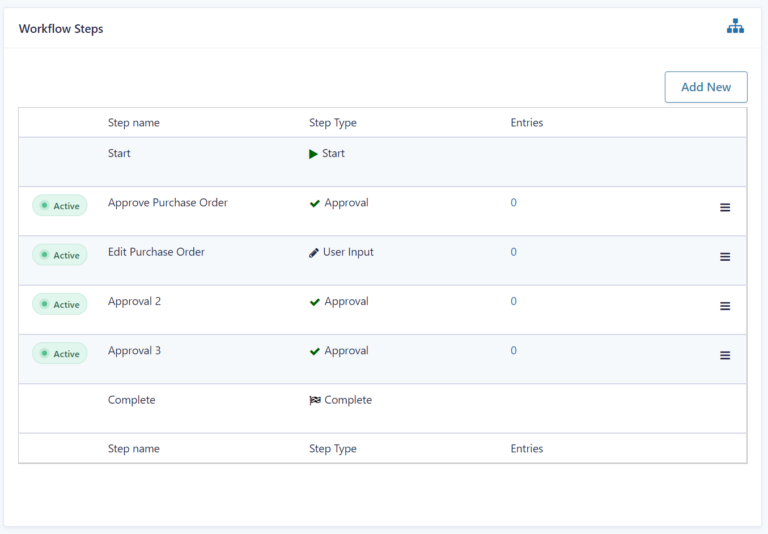Click the pencil icon beside User Input
Viewport: 768px width, 534px height.
pos(314,253)
